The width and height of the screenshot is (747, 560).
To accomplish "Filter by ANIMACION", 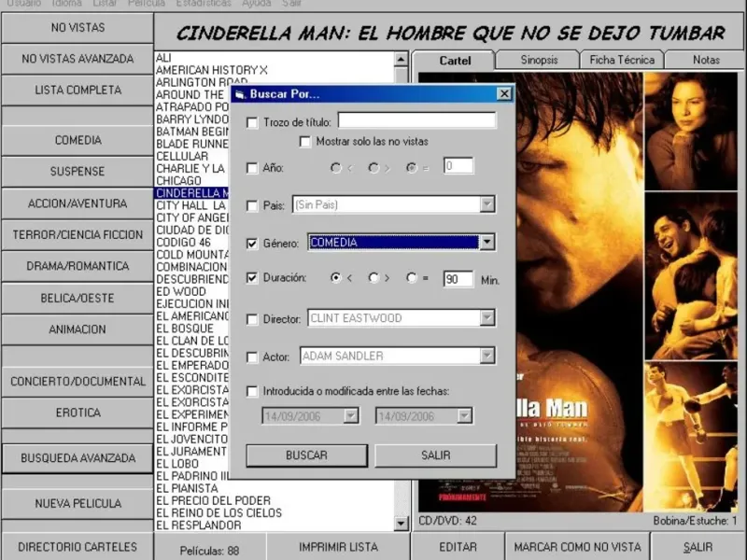I will coord(78,329).
